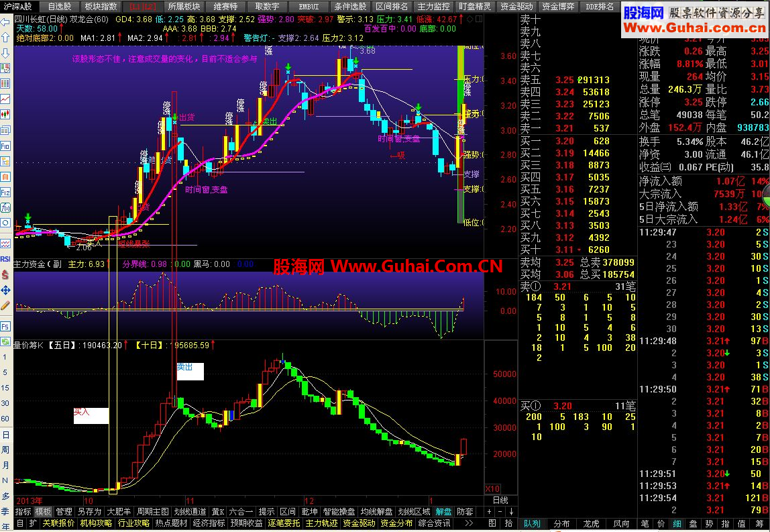The width and height of the screenshot is (770, 532).
Task: Click the down-arrow icon in left sidebar
Action: (5, 52)
